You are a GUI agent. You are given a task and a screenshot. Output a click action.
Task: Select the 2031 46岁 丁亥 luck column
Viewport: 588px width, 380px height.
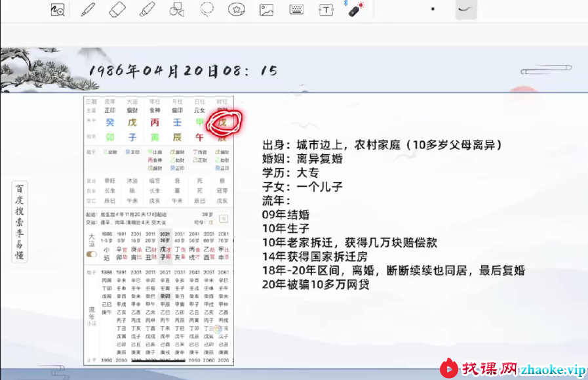pos(180,245)
